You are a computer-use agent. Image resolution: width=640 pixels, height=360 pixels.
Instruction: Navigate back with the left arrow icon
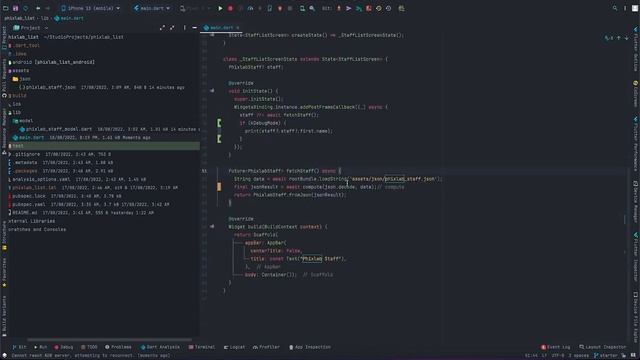click(x=38, y=8)
